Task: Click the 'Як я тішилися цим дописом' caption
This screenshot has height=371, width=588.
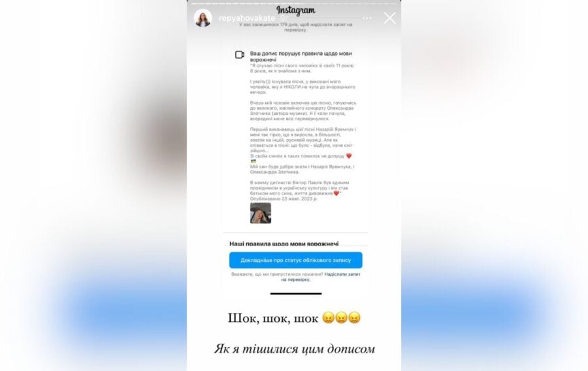Action: coord(295,349)
